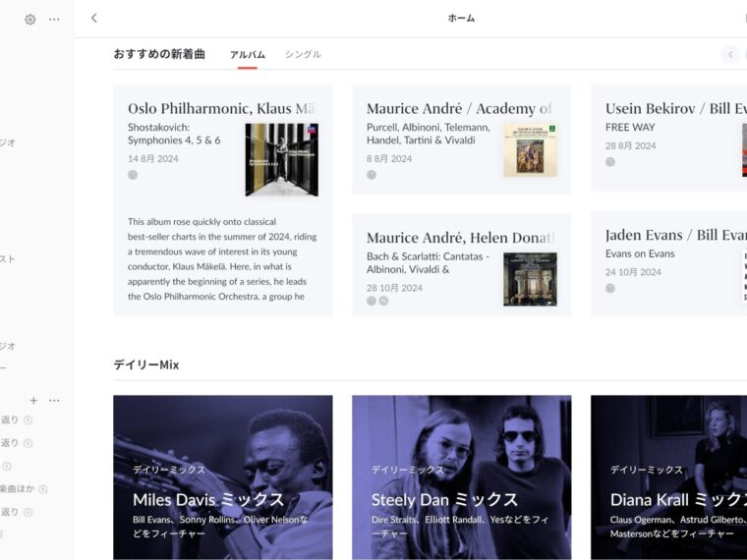Open the Miles Davis ミックス daily mix
Viewport: 747px width, 560px height.
tap(222, 477)
